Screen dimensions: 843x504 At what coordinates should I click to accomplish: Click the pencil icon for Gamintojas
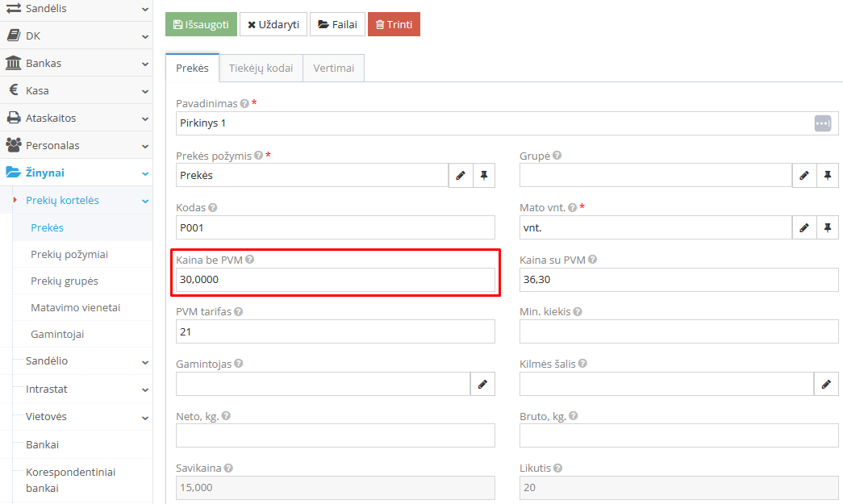tap(482, 384)
